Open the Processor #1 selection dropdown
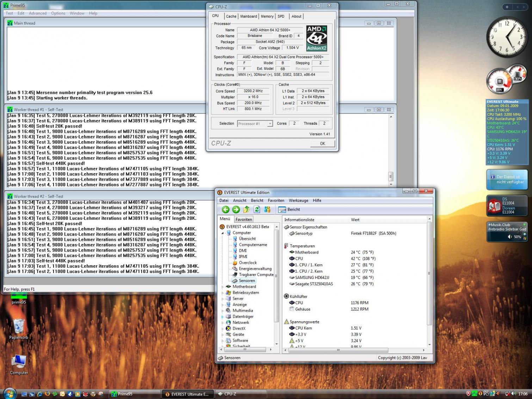 (270, 124)
